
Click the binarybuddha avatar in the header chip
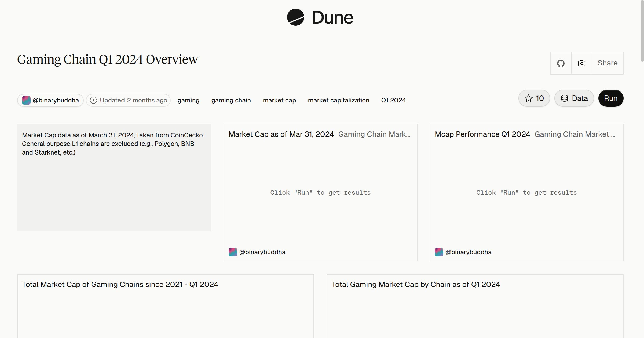pos(26,100)
